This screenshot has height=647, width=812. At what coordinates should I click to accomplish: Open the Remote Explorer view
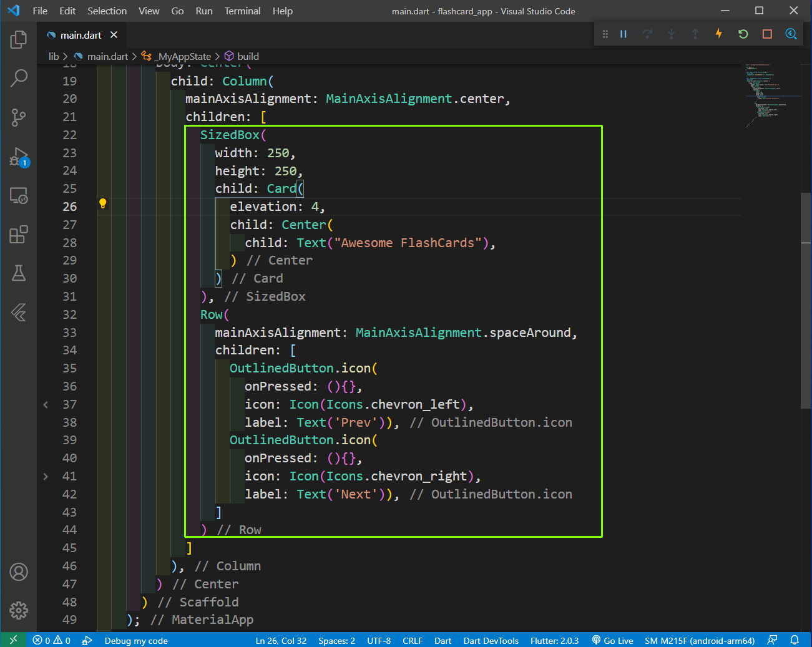[x=19, y=196]
